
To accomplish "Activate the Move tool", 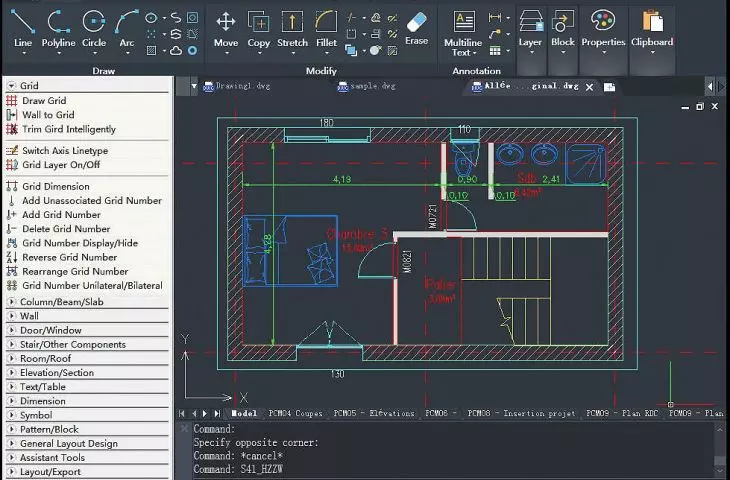I will [226, 28].
